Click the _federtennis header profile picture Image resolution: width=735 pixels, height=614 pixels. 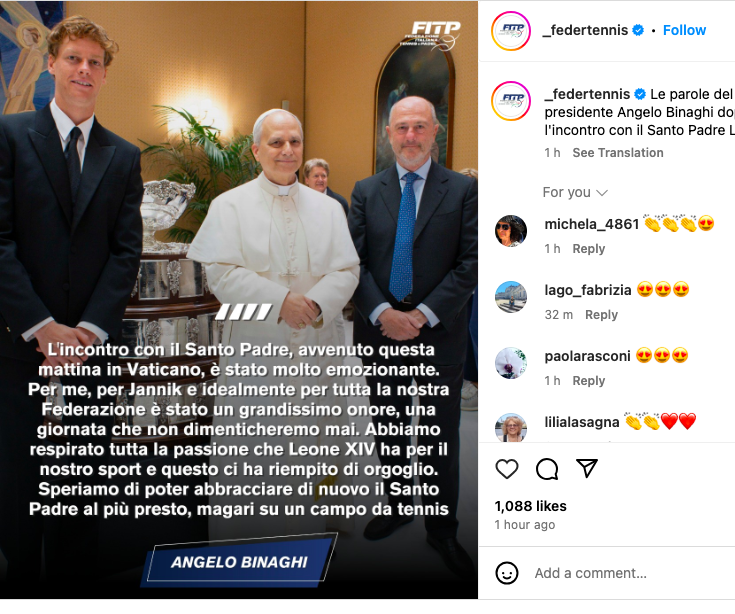511,31
